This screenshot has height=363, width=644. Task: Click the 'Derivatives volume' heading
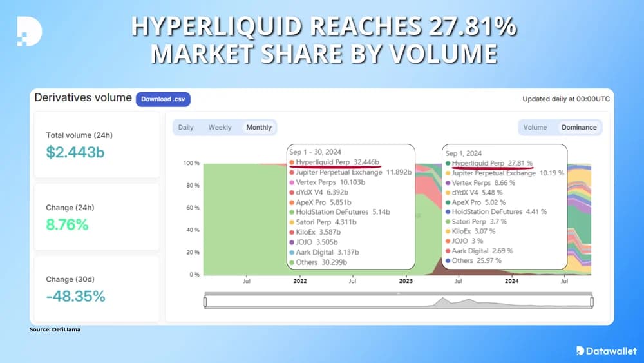coord(83,98)
